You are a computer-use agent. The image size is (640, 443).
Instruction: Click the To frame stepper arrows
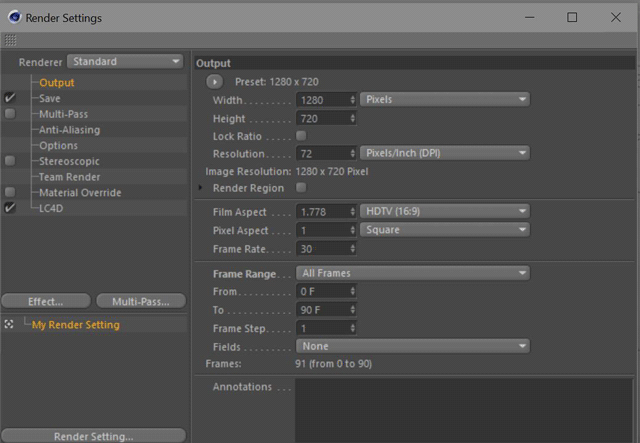coord(353,310)
